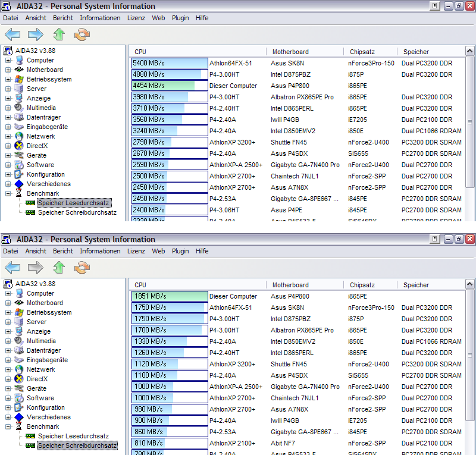
Task: Select Speicher Schreibdurchsatz in upper window tree
Action: (x=77, y=212)
